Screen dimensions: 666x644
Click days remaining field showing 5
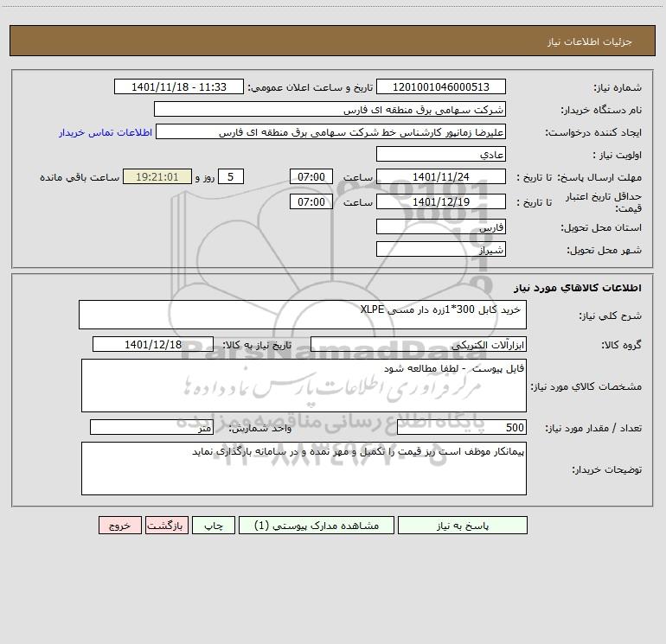[231, 176]
